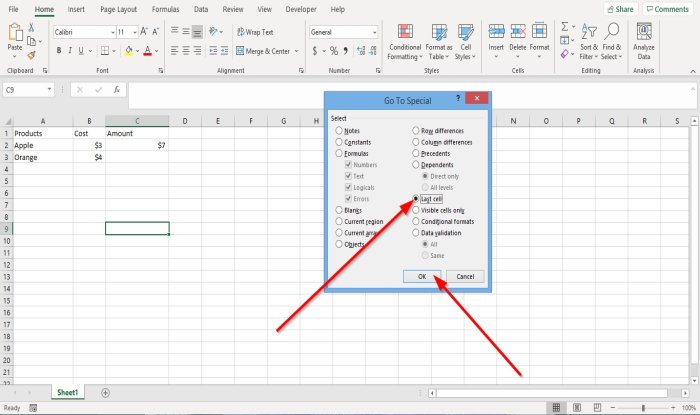The height and width of the screenshot is (415, 700).
Task: Switch to the Insert tab
Action: [76, 9]
